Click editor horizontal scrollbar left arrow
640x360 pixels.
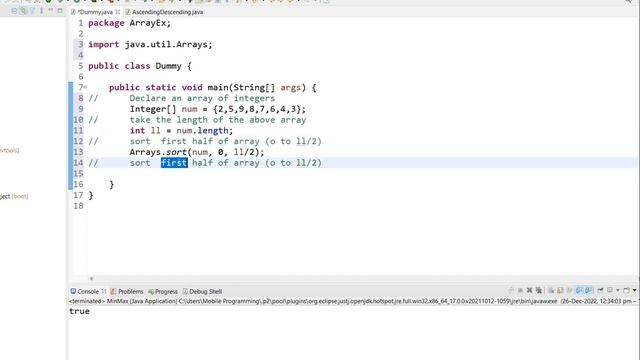coord(91,278)
